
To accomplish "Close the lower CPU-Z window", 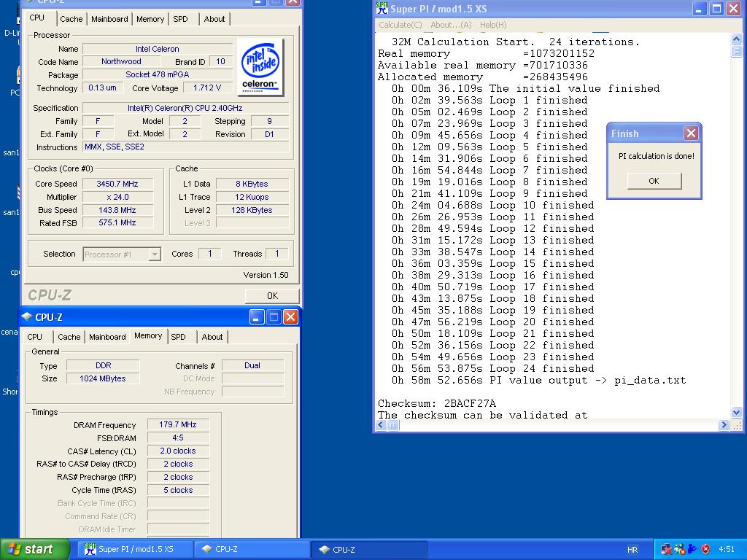I will [x=290, y=317].
